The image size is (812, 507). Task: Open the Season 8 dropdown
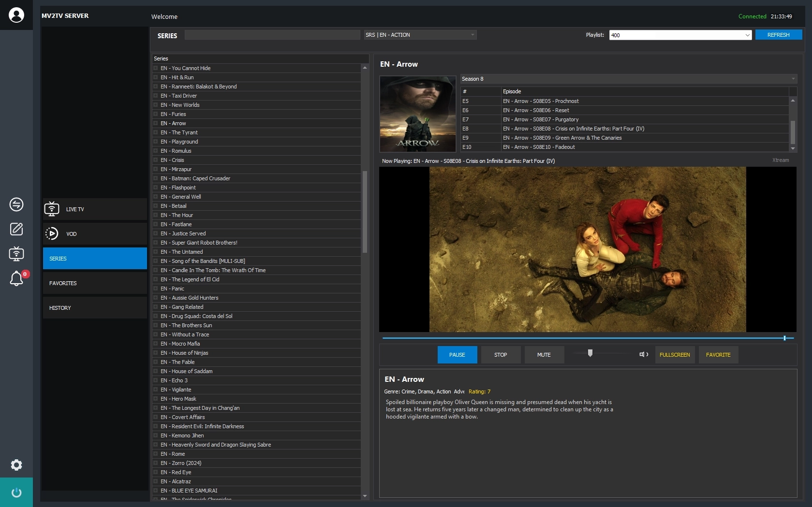tap(629, 79)
